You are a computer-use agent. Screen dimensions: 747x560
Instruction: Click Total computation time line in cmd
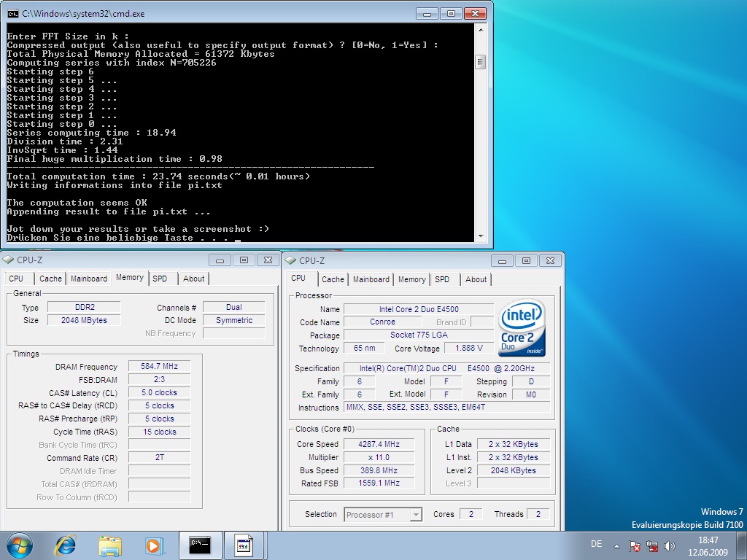pos(158,176)
